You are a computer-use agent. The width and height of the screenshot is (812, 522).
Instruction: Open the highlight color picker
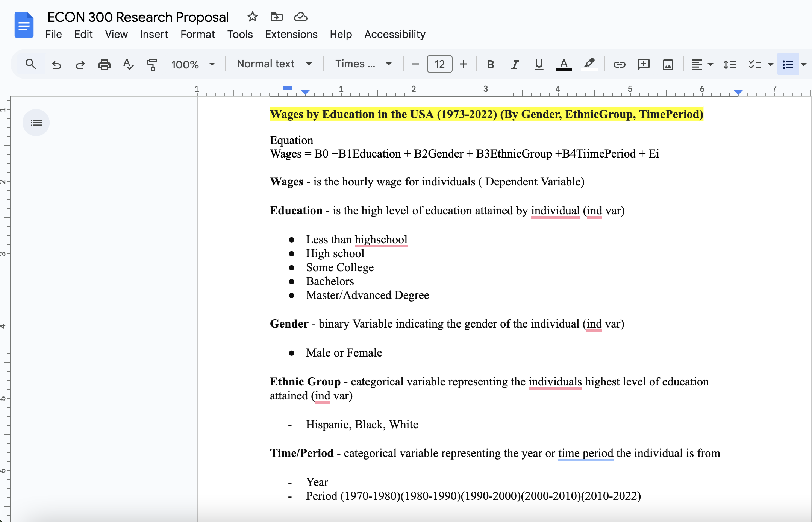pyautogui.click(x=589, y=64)
